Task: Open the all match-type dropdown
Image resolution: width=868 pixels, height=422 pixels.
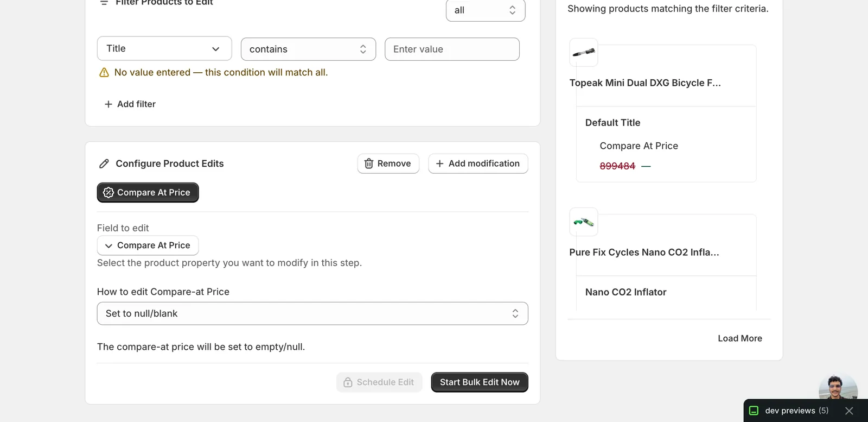Action: [x=486, y=10]
